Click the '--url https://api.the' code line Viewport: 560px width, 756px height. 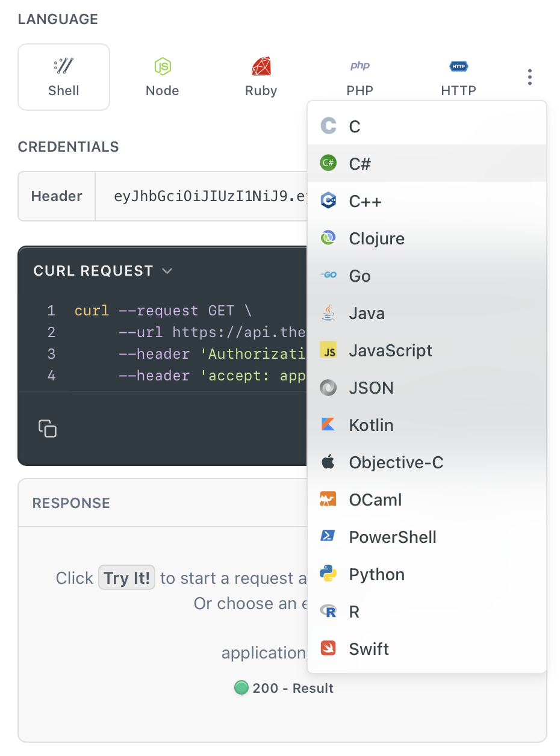coord(213,332)
